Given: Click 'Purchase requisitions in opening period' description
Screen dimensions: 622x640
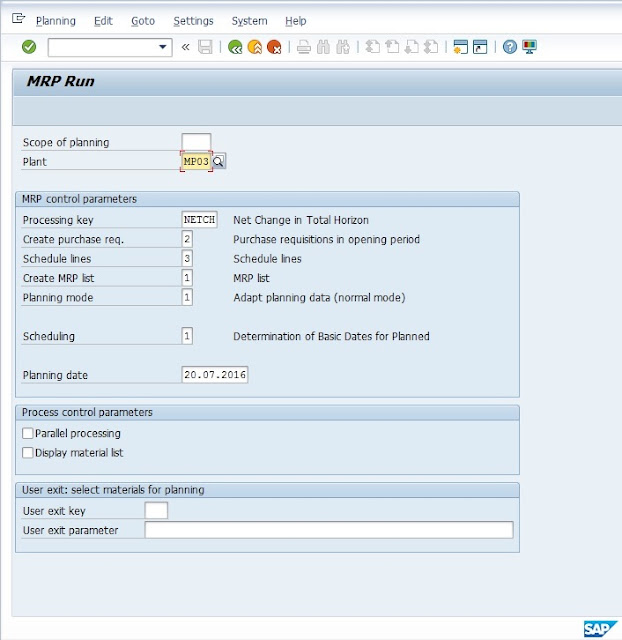Looking at the screenshot, I should [327, 240].
